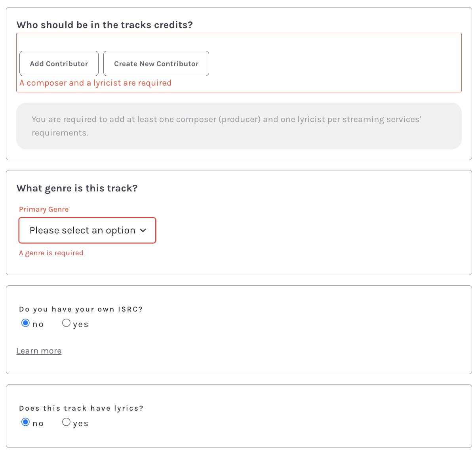Select the 'no' radio circle for own ISRC
Viewport: 476px width, 455px height.
pos(26,323)
